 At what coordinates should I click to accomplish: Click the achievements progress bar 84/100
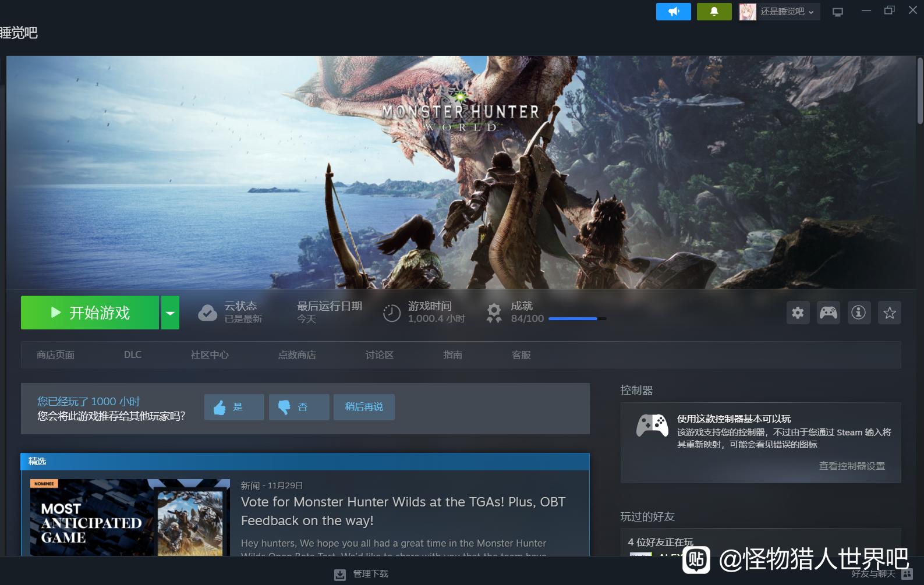tap(577, 319)
